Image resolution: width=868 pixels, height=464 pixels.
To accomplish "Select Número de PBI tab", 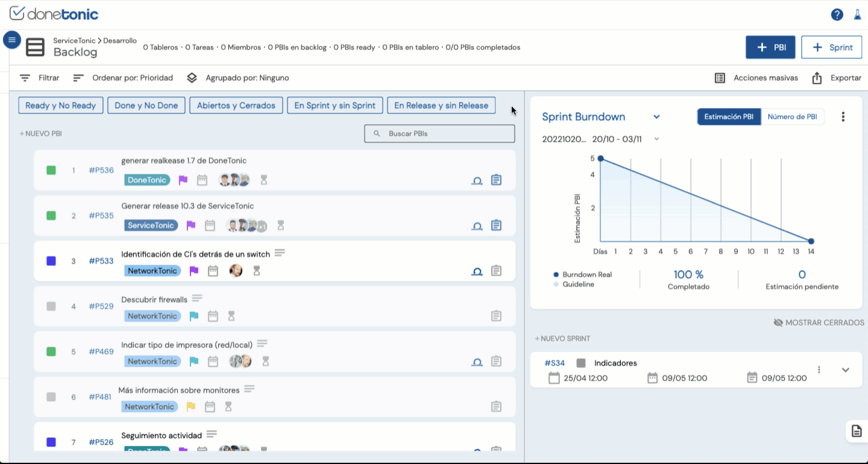I will click(793, 116).
